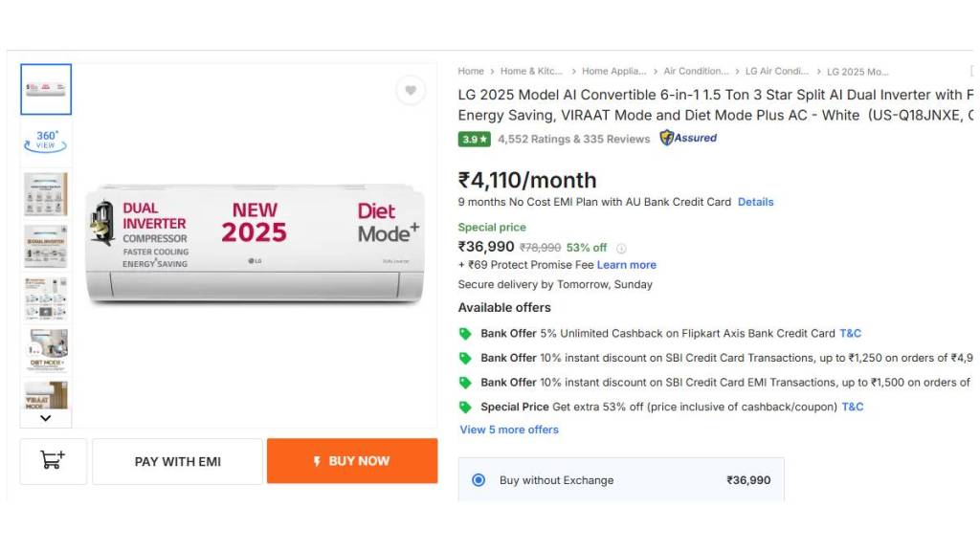980x551 pixels.
Task: Select the first AC product thumbnail
Action: point(46,90)
